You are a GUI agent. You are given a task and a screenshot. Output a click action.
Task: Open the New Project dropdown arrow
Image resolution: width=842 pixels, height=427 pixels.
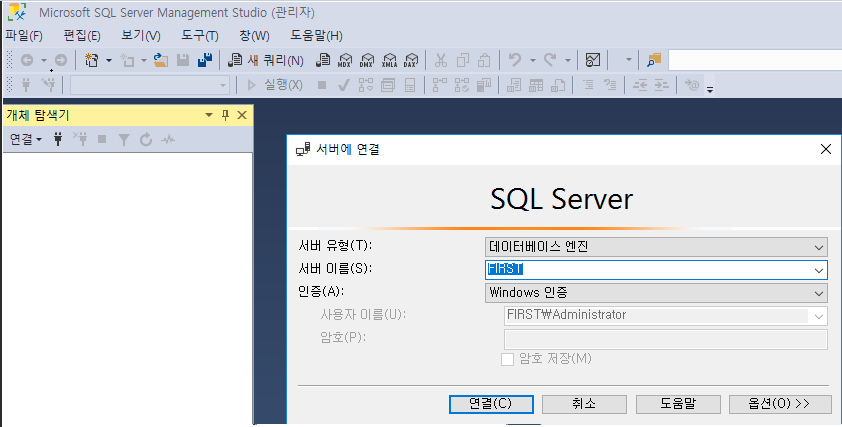108,60
